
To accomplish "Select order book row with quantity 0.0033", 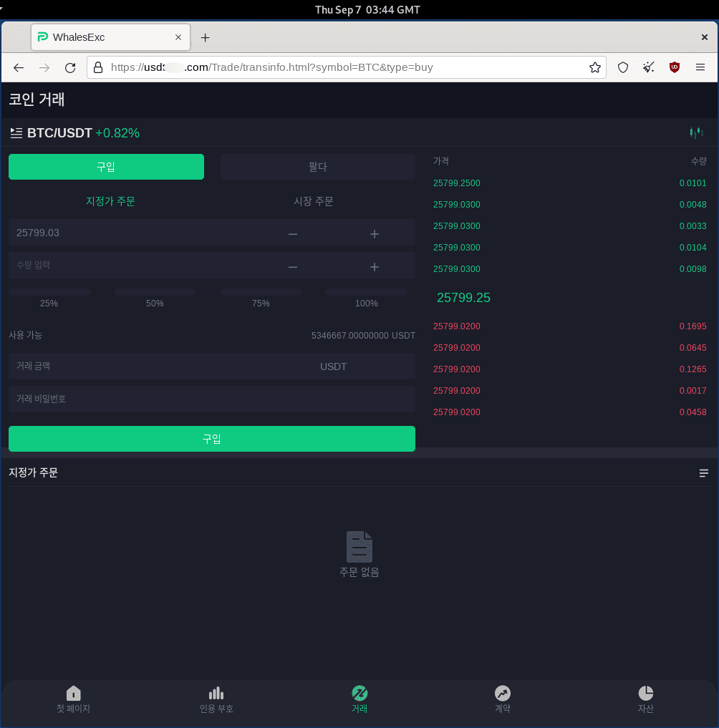I will 569,226.
